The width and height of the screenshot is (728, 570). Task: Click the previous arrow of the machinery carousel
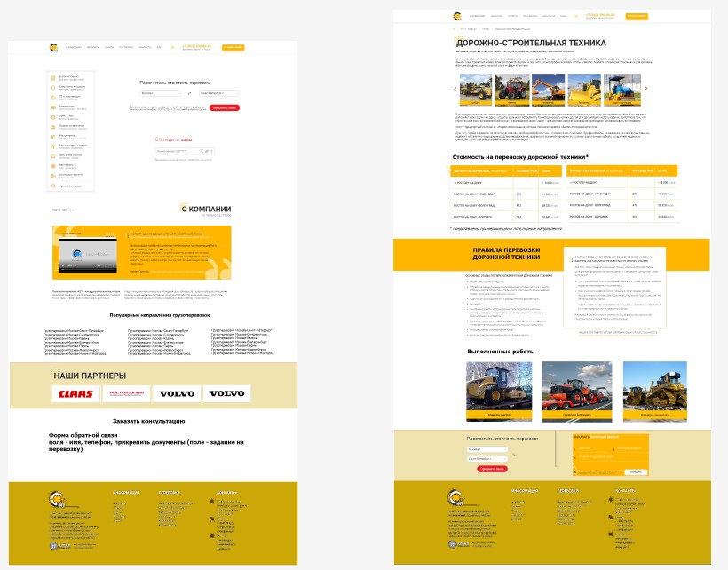click(455, 89)
